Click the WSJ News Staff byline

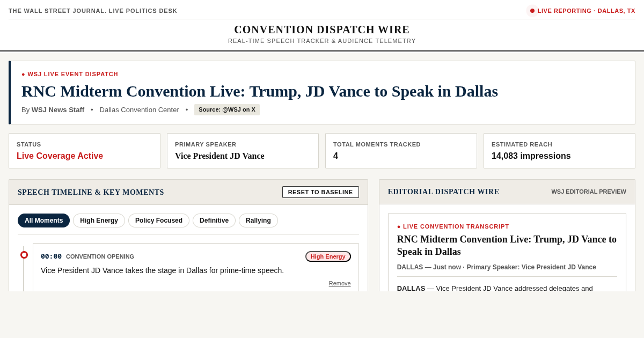click(58, 109)
